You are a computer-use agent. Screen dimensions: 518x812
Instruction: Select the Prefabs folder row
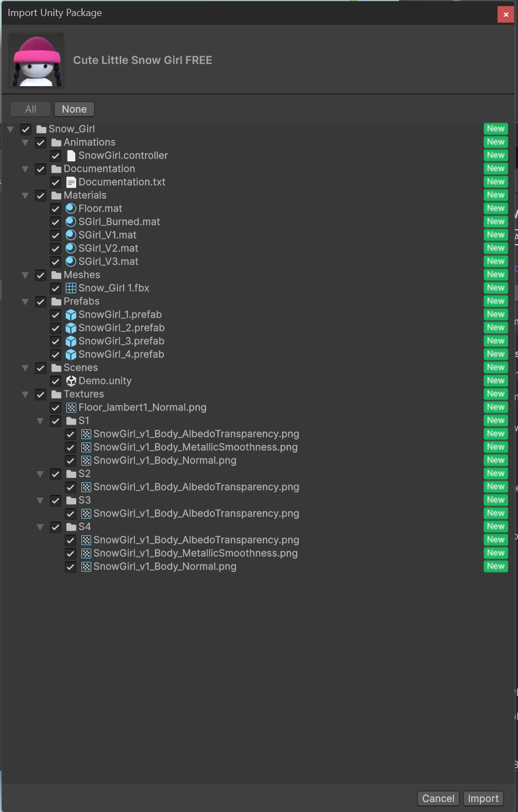(x=81, y=302)
